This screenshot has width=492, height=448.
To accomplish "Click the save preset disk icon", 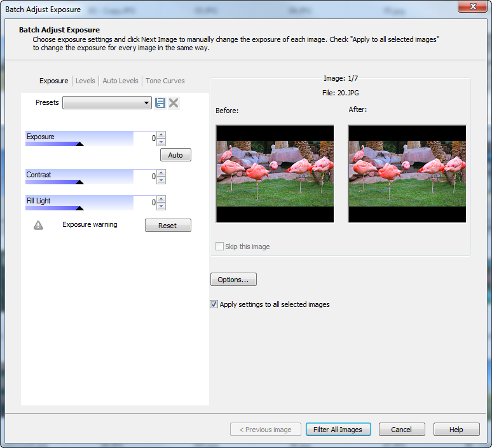I will coord(160,103).
